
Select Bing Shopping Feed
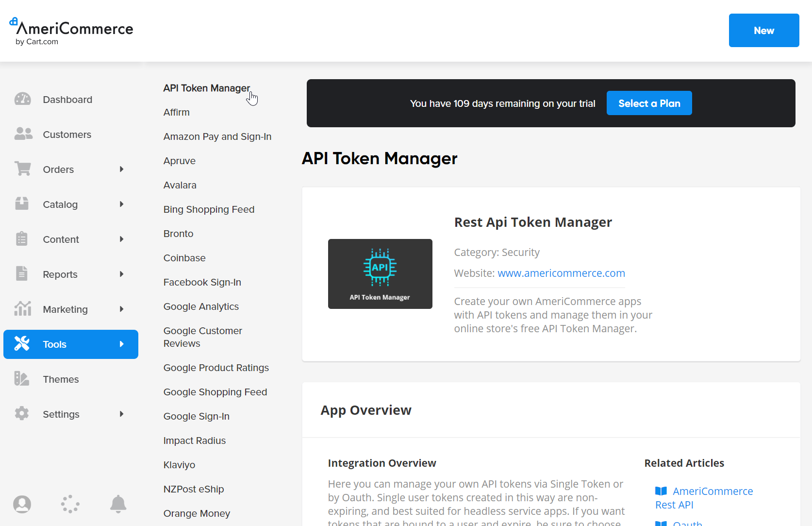click(209, 209)
